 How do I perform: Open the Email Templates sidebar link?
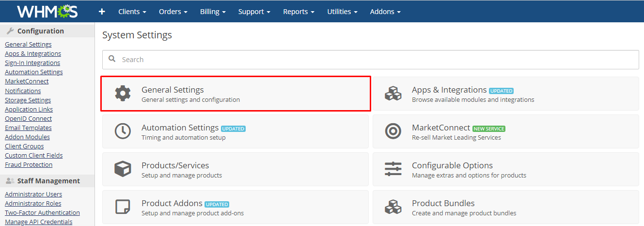click(x=28, y=128)
